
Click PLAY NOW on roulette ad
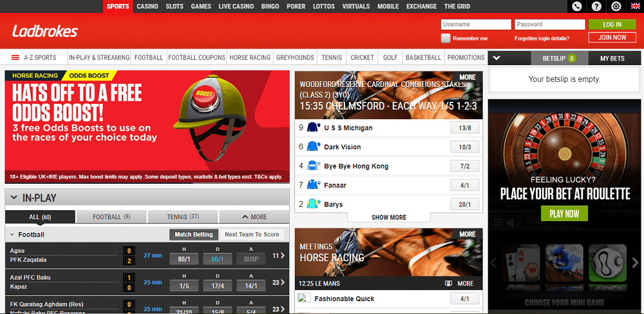tap(564, 213)
